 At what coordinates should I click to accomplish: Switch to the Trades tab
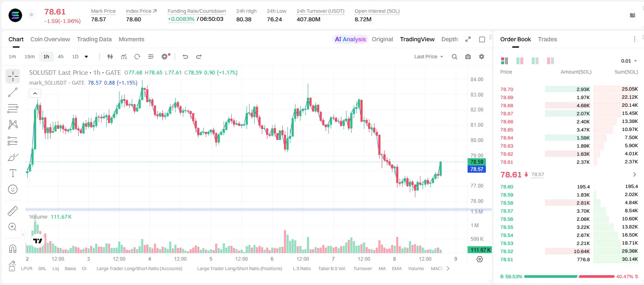coord(547,39)
